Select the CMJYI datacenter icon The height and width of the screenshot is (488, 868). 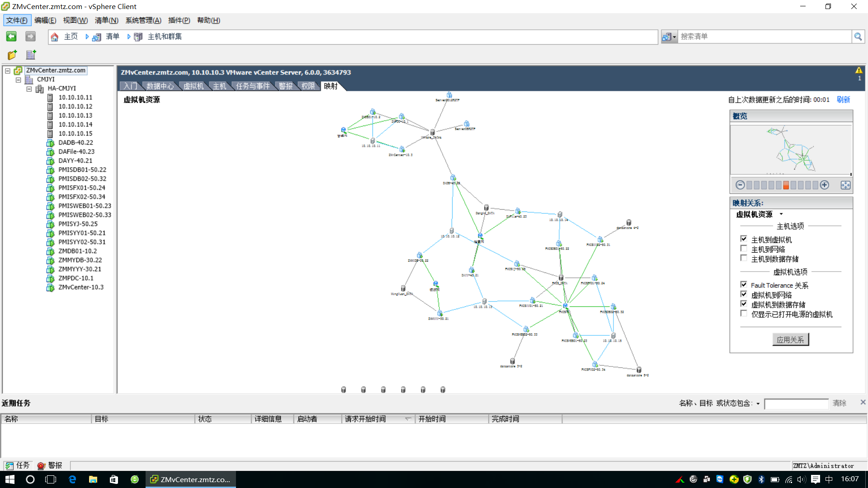29,80
